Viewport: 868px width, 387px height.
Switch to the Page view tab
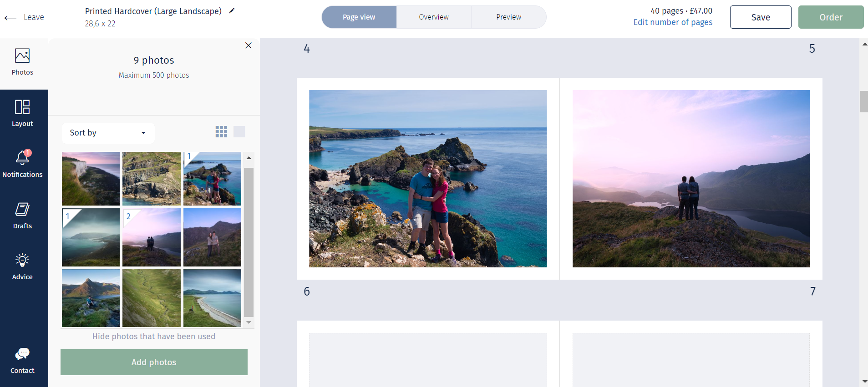pyautogui.click(x=359, y=17)
